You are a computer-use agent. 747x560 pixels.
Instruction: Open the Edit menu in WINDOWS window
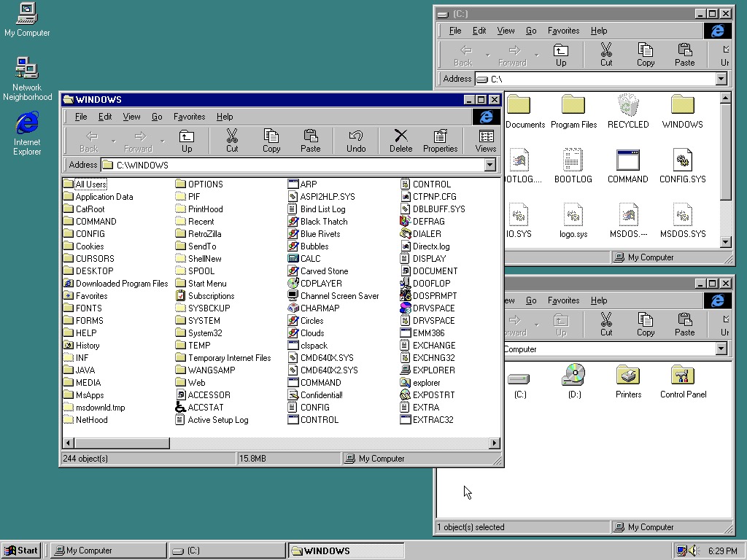click(x=105, y=117)
